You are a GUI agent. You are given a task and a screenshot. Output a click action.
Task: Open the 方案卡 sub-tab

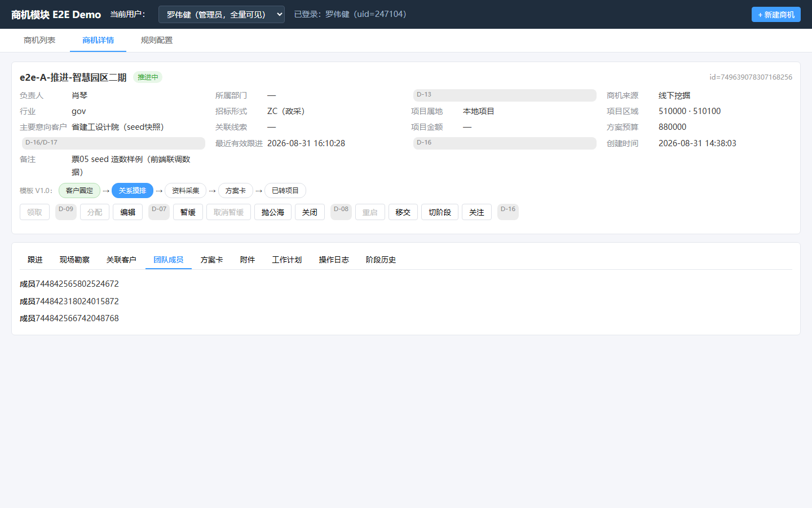[212, 260]
